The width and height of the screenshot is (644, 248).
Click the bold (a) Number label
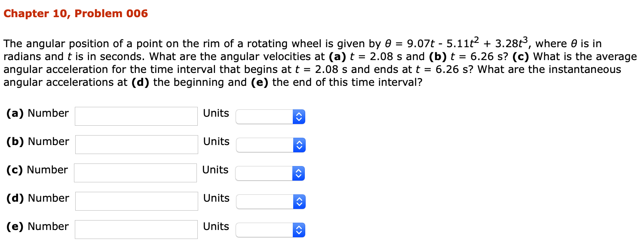pos(38,113)
